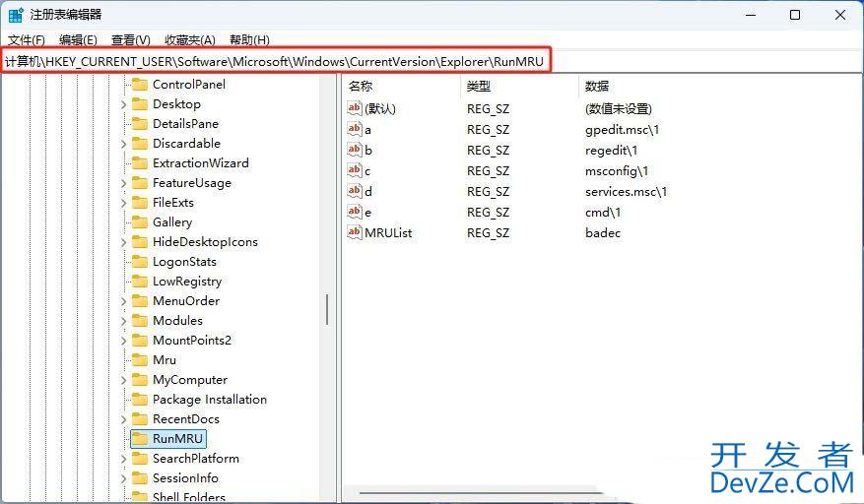Click the msconfig\1 data cell
Viewport: 864px width, 504px height.
click(x=617, y=171)
